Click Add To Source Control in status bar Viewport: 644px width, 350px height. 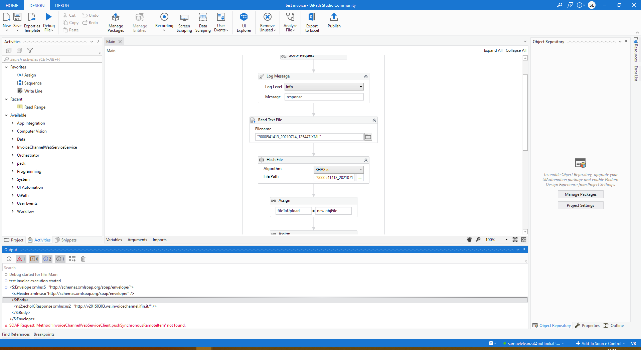600,343
